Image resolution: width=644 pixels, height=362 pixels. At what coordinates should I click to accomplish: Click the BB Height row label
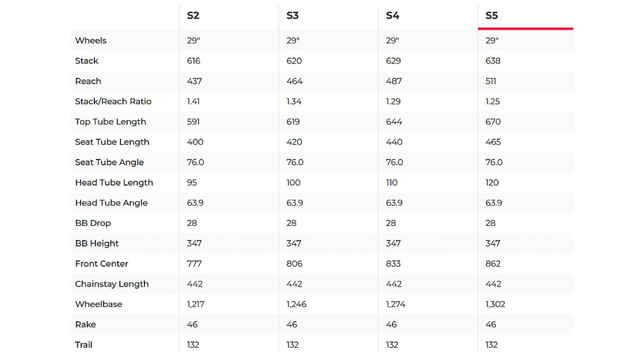[x=97, y=243]
